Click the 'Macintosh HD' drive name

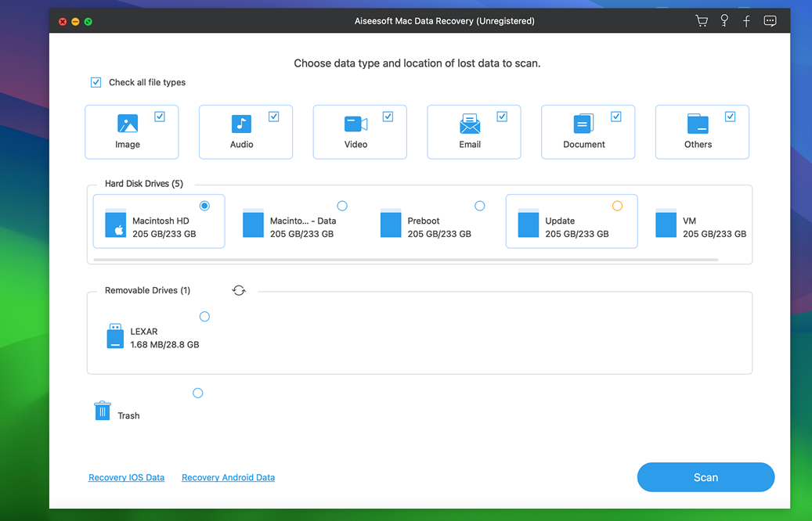click(161, 221)
